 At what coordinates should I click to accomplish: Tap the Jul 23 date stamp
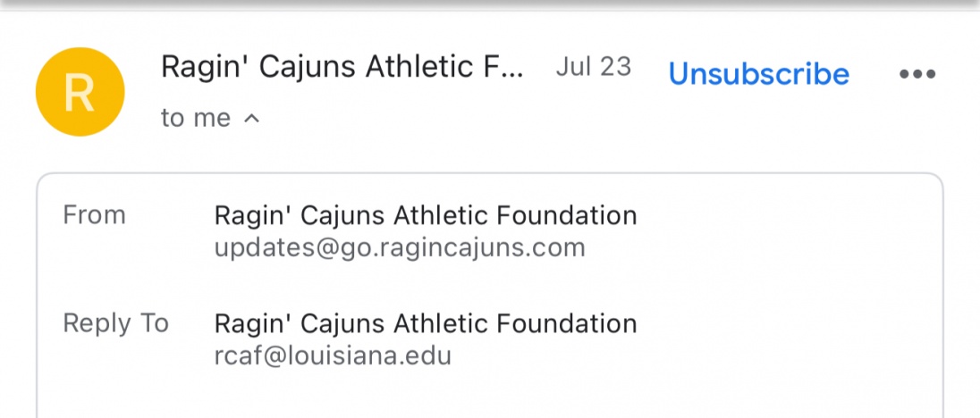tap(593, 67)
